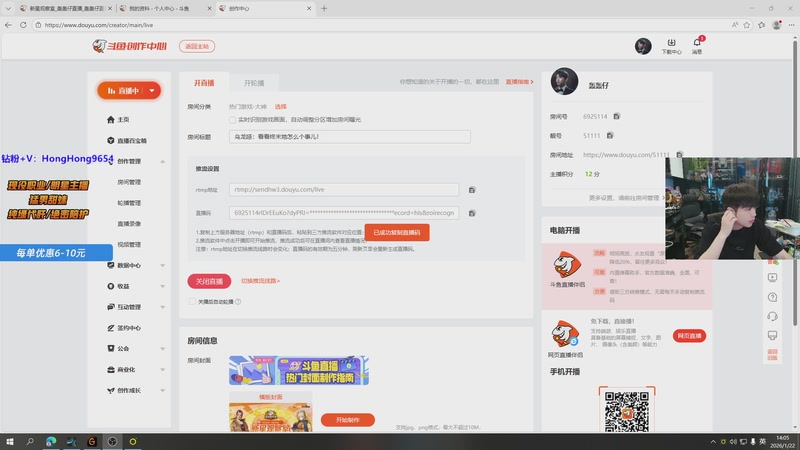Copy the room number 6925114
The image size is (800, 450).
617,117
